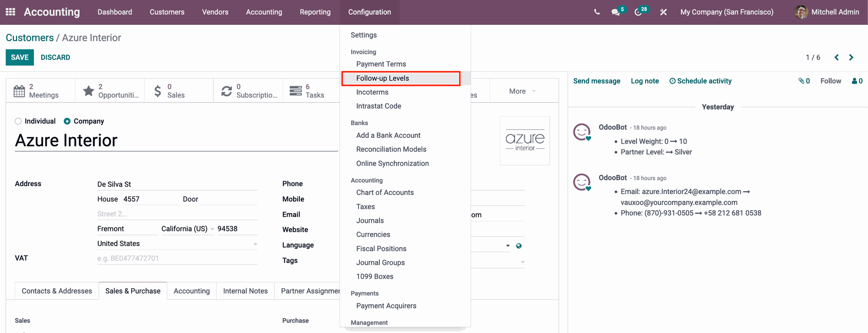Choose Intrastat Code menu entry
The image size is (868, 333).
[378, 106]
